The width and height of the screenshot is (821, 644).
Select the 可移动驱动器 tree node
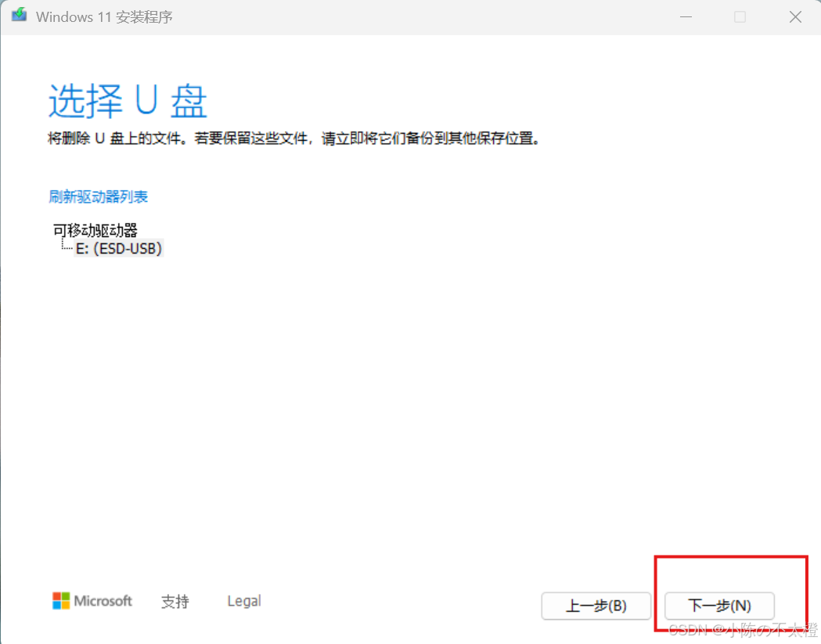point(95,230)
